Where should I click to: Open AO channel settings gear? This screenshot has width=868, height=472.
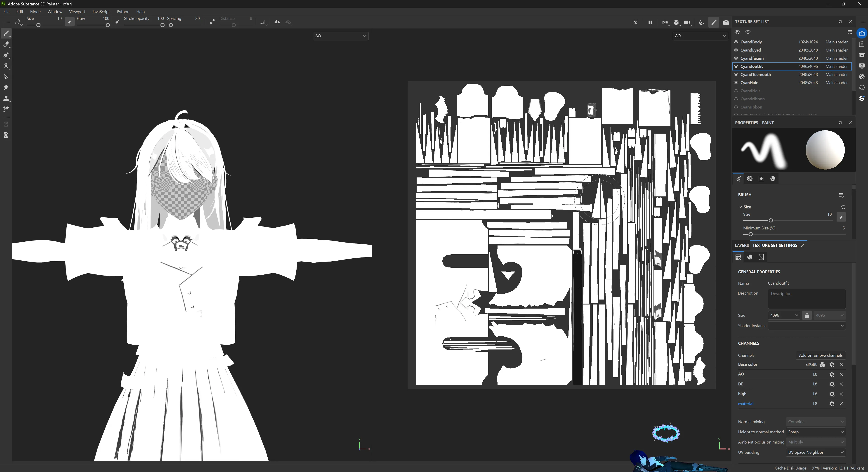point(832,374)
